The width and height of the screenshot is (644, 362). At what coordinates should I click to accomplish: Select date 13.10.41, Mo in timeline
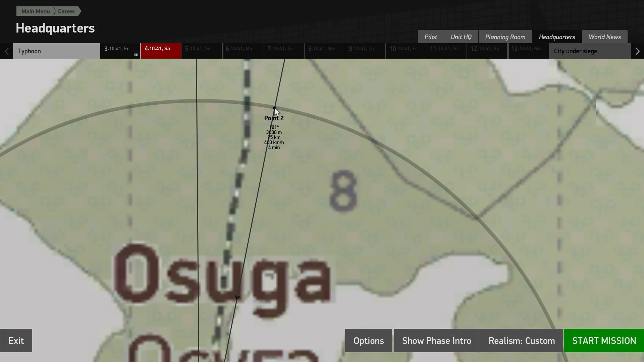(x=529, y=51)
